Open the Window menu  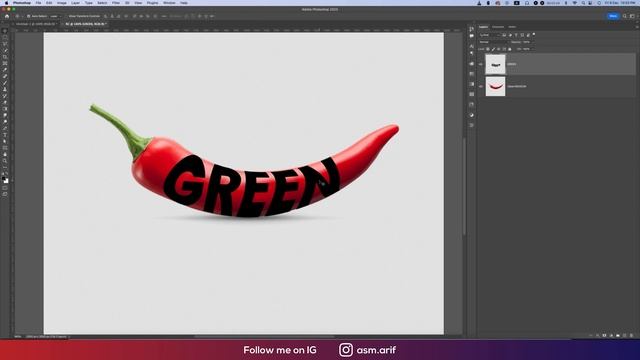[169, 3]
